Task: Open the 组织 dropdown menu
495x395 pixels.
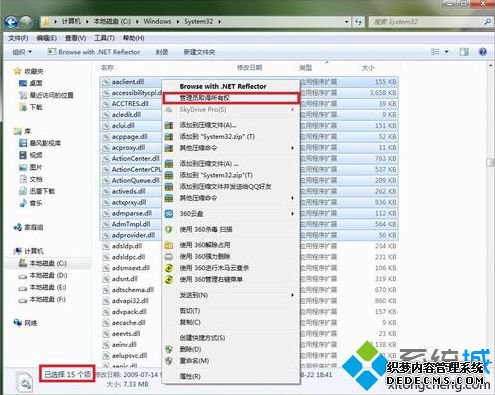Action: [22, 52]
